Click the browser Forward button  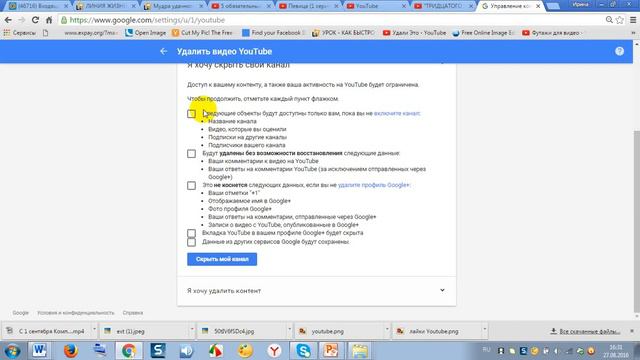pyautogui.click(x=22, y=20)
